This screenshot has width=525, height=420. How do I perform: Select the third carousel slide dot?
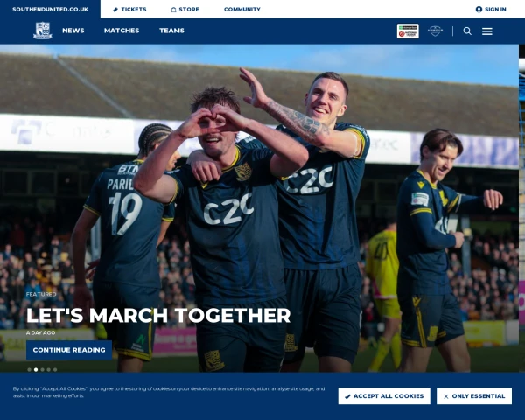click(x=43, y=370)
